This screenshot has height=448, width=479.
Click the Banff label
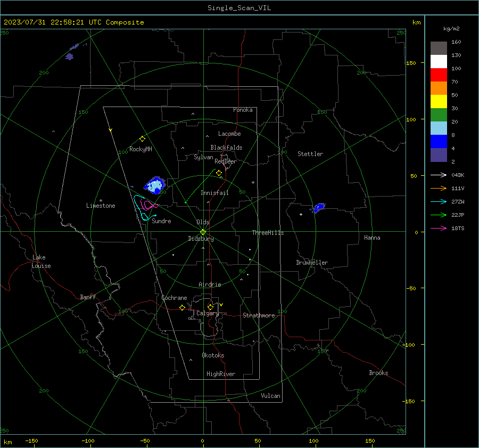[x=88, y=297]
